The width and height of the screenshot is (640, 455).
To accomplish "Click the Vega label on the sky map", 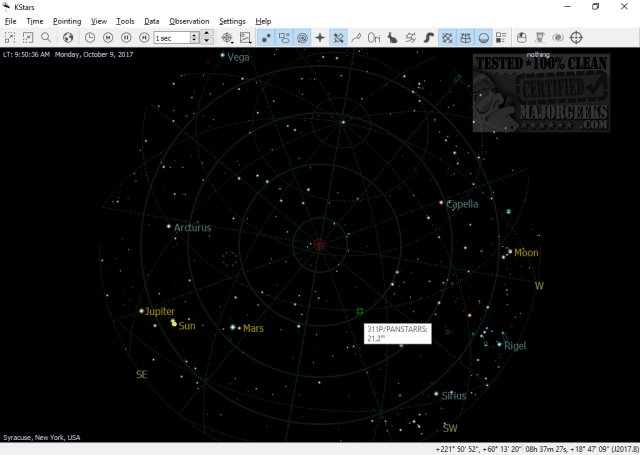I will click(238, 58).
